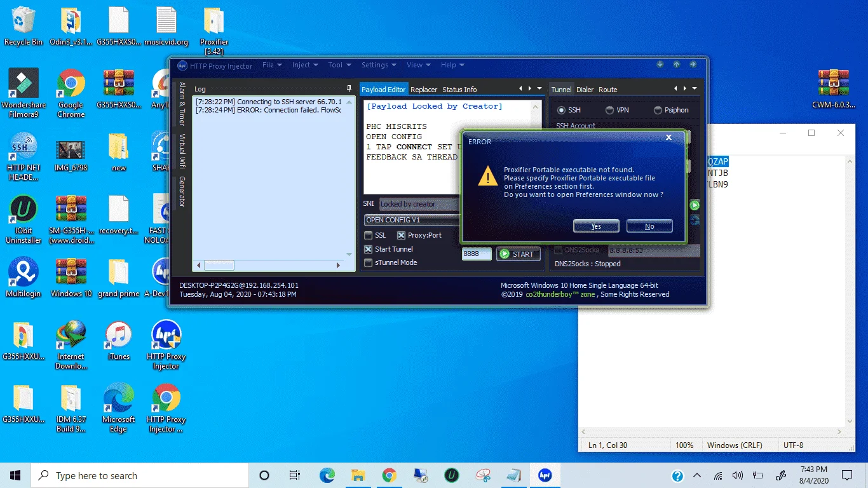Open the Help menu dropdown

click(x=452, y=65)
